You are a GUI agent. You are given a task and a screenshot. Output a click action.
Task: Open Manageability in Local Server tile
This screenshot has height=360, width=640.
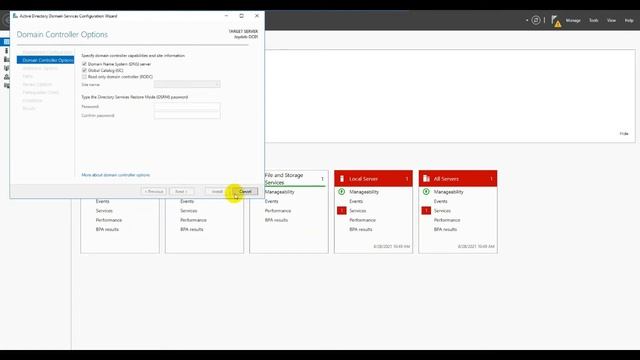[x=364, y=192]
